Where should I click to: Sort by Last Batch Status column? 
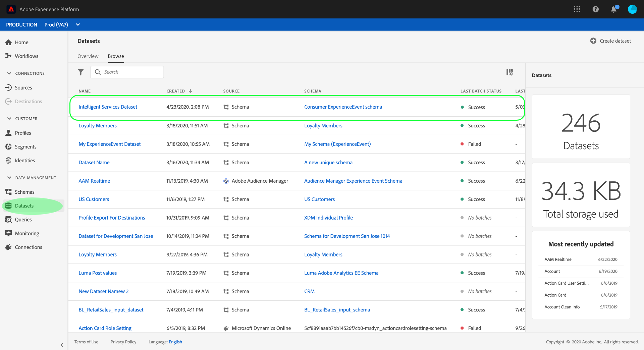(481, 91)
